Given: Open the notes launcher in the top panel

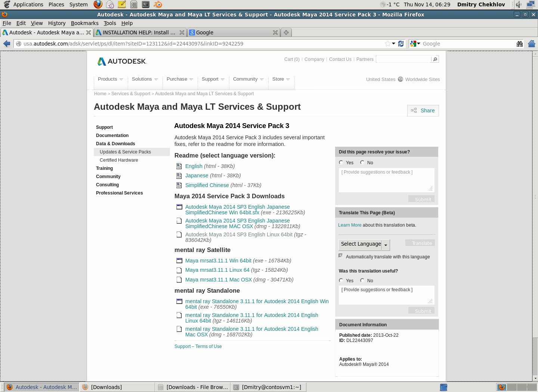Looking at the screenshot, I should pos(122,4).
